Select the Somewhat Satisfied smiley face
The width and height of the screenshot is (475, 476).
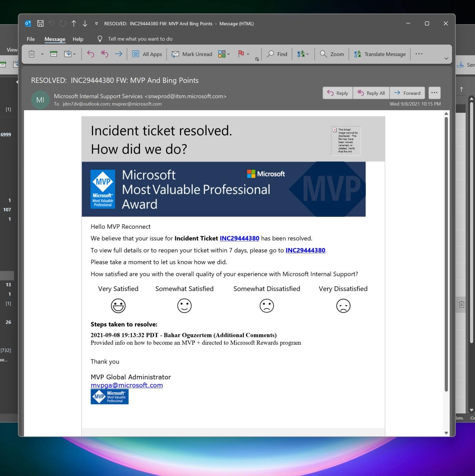pyautogui.click(x=184, y=306)
